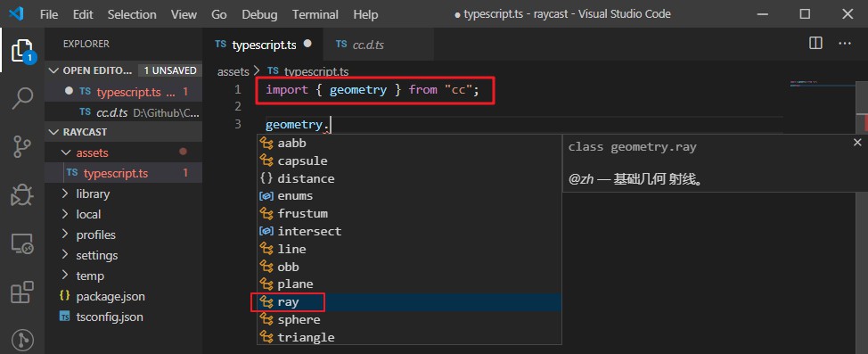
Task: Click the geometry. code on line 3
Action: click(298, 125)
